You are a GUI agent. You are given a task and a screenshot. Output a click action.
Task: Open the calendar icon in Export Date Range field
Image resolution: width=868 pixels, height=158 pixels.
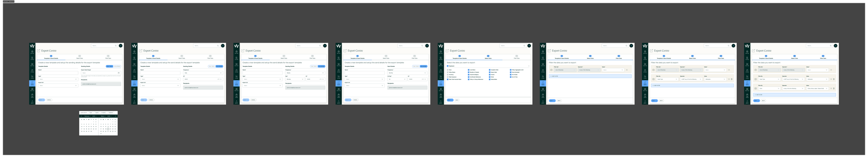pos(118,73)
